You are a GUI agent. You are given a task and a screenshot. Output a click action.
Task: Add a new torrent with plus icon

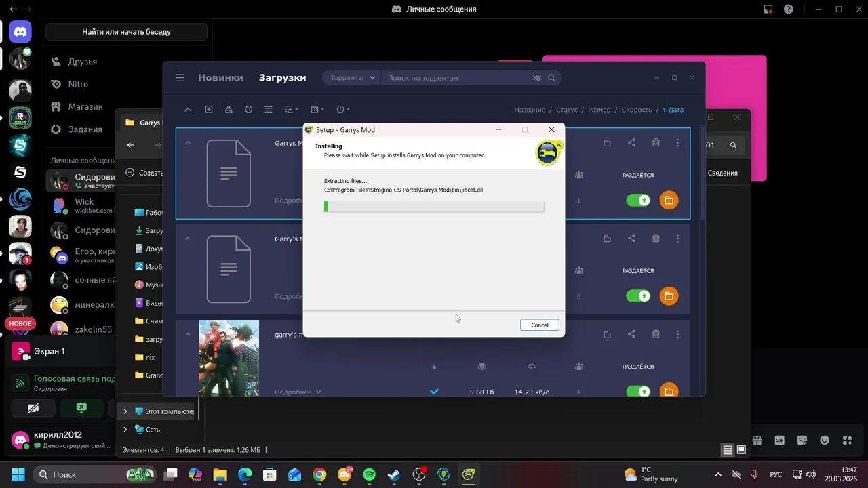[209, 110]
